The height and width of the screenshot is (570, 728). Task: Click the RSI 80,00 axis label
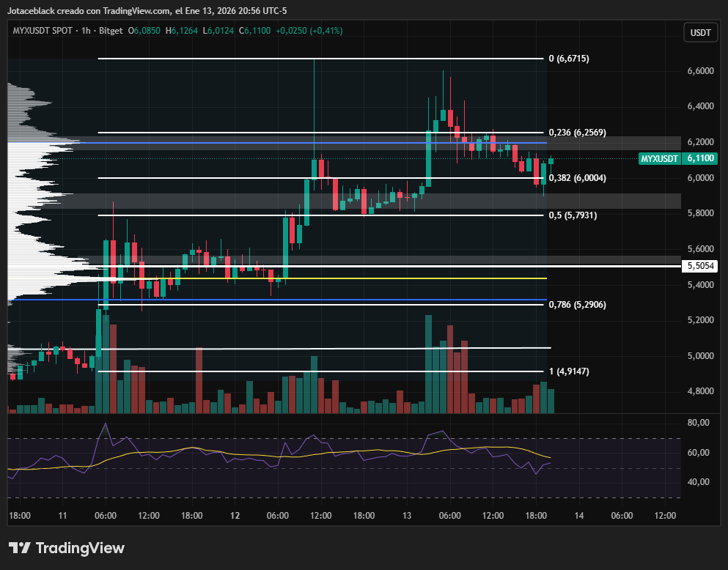698,423
